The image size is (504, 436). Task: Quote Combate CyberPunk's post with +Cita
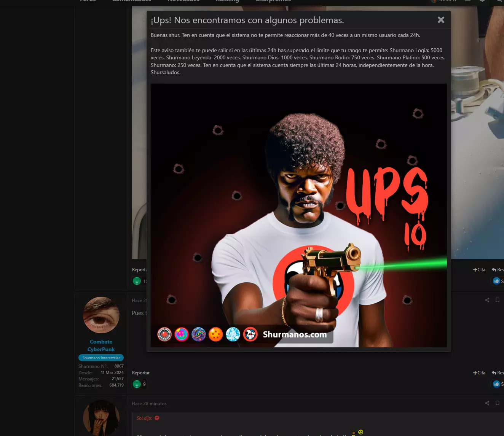(479, 373)
